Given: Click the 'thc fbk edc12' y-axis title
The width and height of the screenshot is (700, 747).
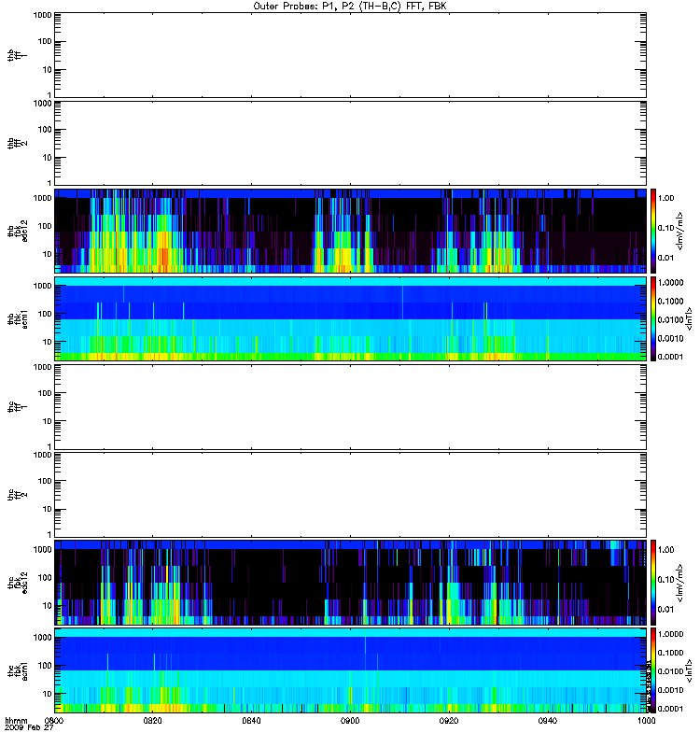Looking at the screenshot, I should click(18, 582).
